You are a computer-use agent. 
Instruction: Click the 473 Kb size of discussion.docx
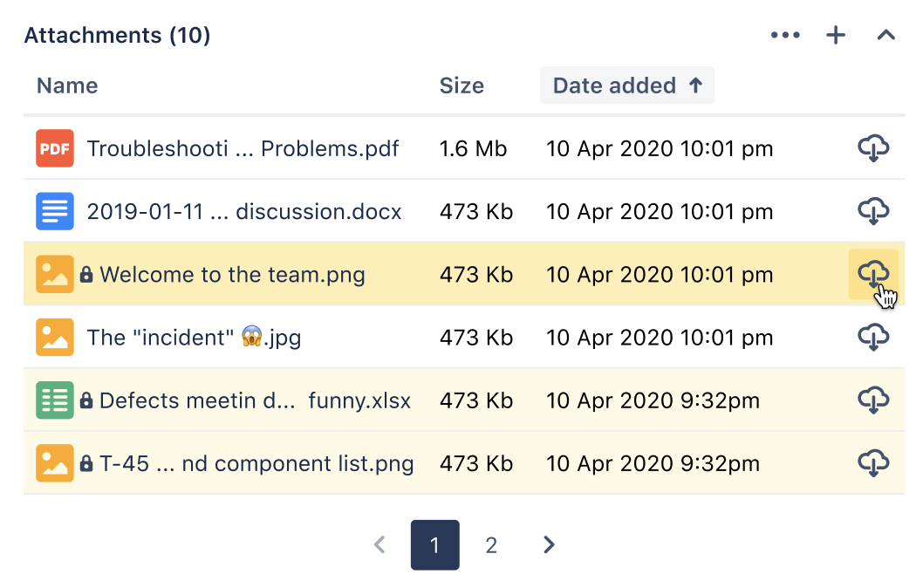click(x=476, y=212)
